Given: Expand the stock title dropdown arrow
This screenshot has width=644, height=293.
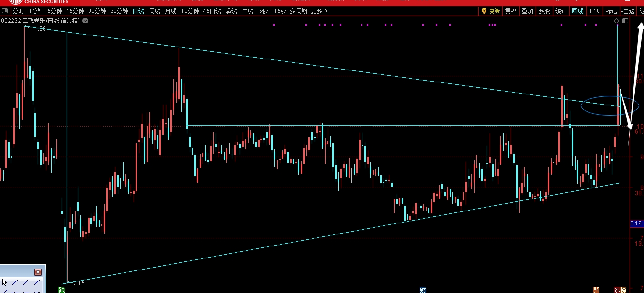Looking at the screenshot, I should (x=85, y=21).
